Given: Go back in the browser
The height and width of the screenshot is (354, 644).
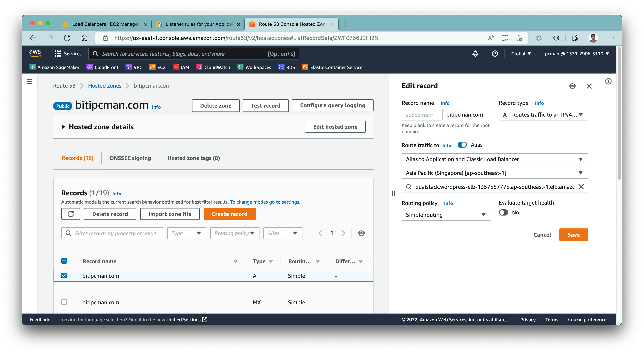Looking at the screenshot, I should point(33,38).
